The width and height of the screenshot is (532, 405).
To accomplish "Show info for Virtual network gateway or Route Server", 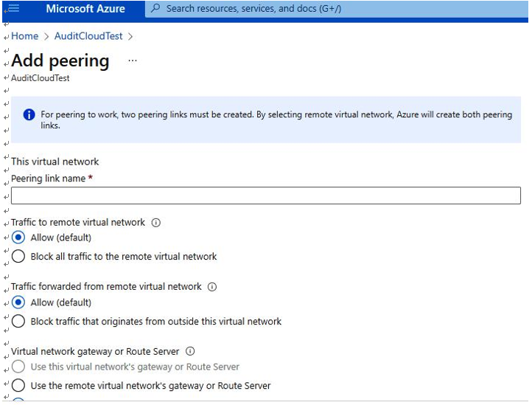I will pos(190,351).
